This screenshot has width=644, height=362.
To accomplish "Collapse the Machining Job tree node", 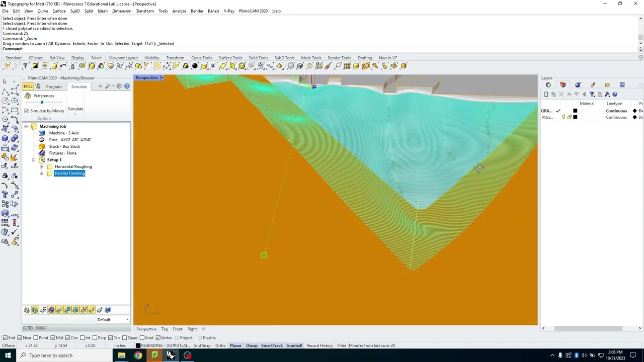I will click(26, 126).
